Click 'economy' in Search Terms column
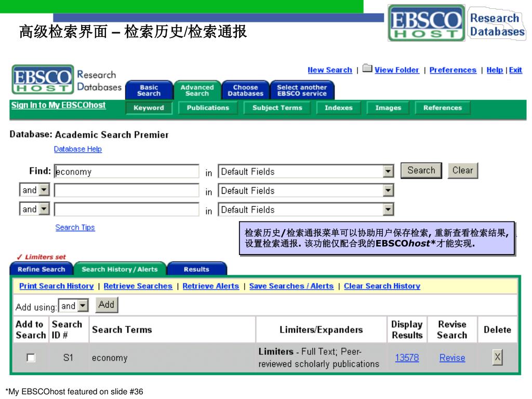The image size is (532, 399). click(x=110, y=358)
